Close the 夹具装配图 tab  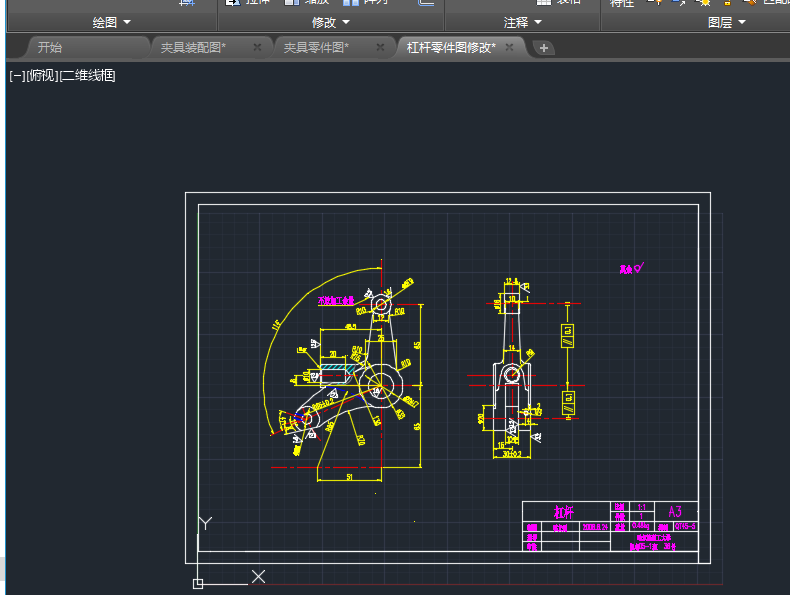coord(257,47)
